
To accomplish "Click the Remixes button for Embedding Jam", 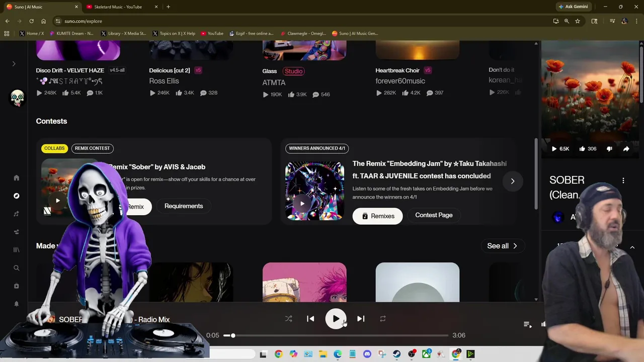I will (377, 216).
